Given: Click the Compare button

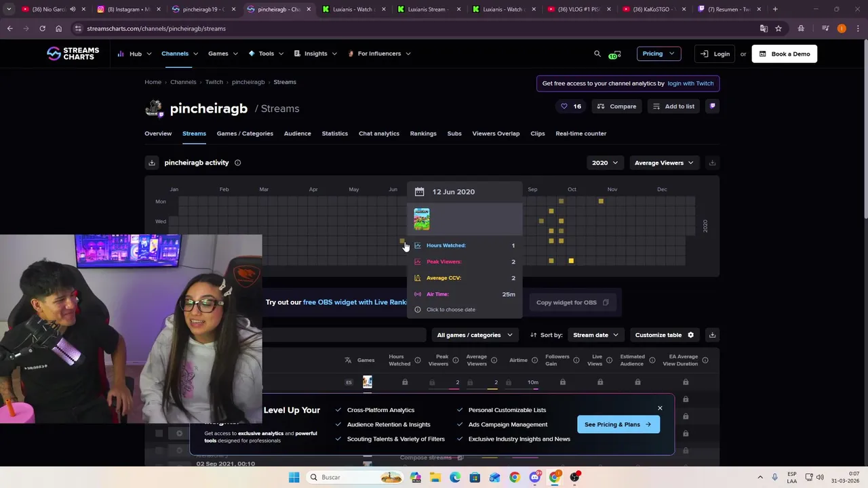Looking at the screenshot, I should (616, 106).
